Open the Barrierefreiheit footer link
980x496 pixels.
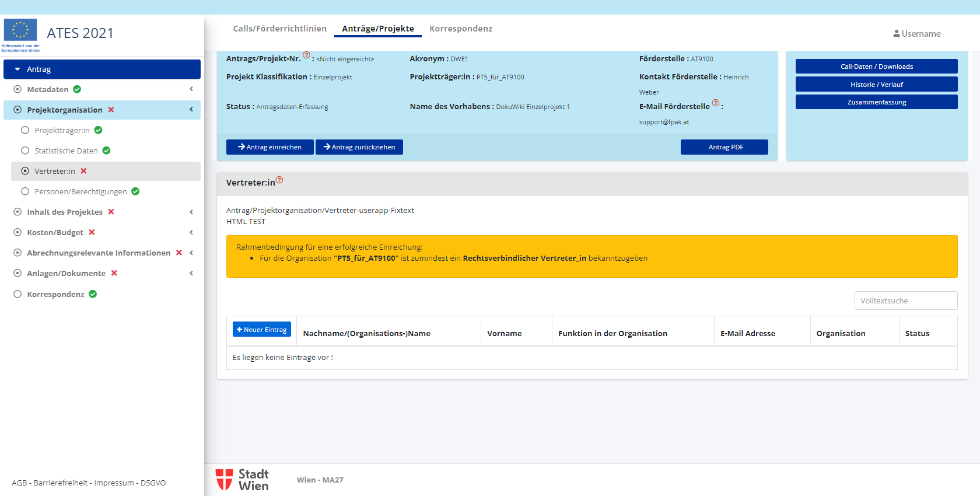tap(61, 483)
